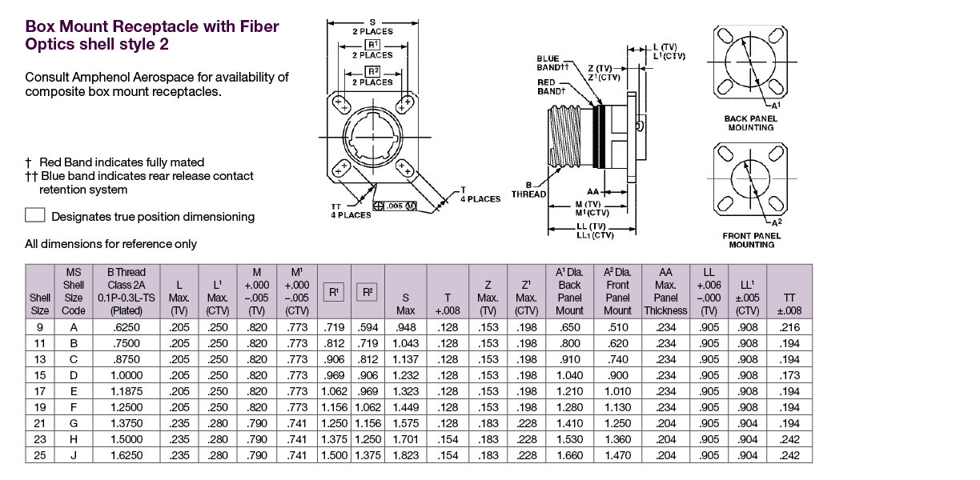Select the Back Panel Mounting diagram
This screenshot has height=480, width=980.
pyautogui.click(x=749, y=62)
